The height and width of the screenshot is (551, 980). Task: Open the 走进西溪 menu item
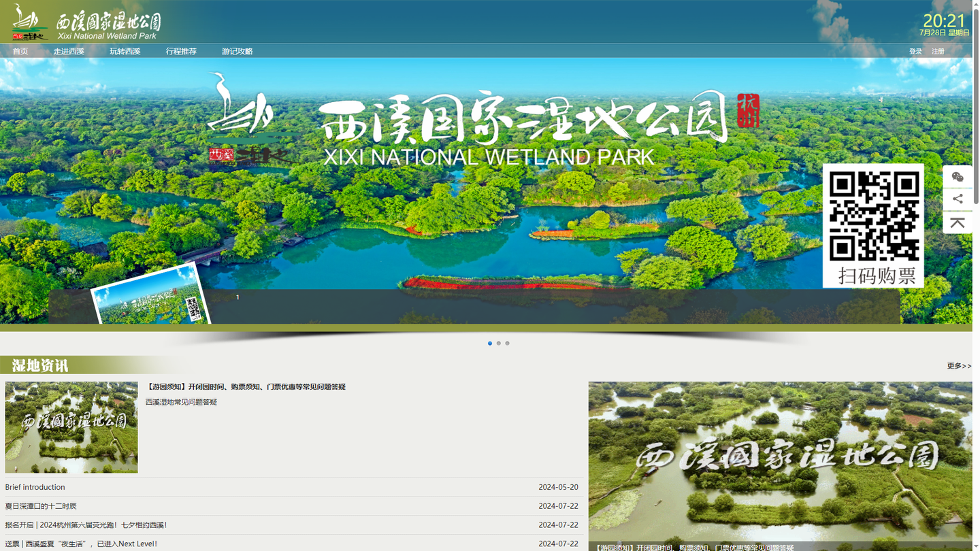pos(69,52)
